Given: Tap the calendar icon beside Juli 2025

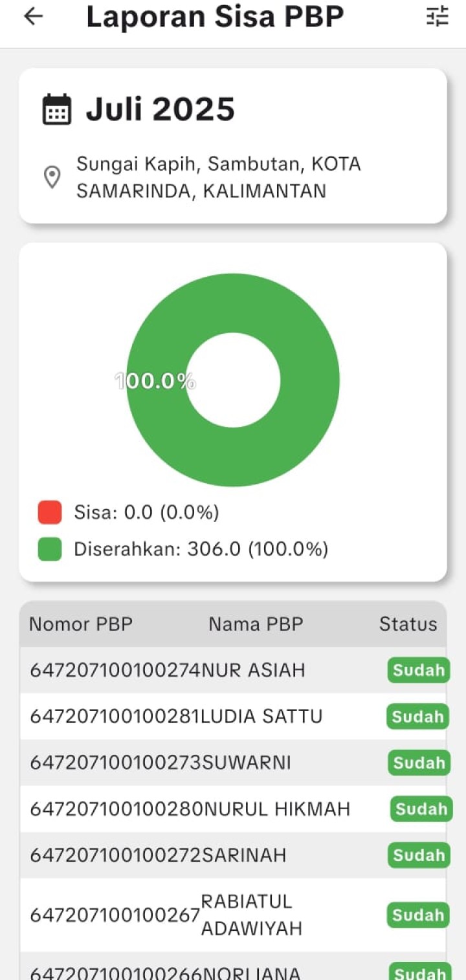Looking at the screenshot, I should pos(57,109).
